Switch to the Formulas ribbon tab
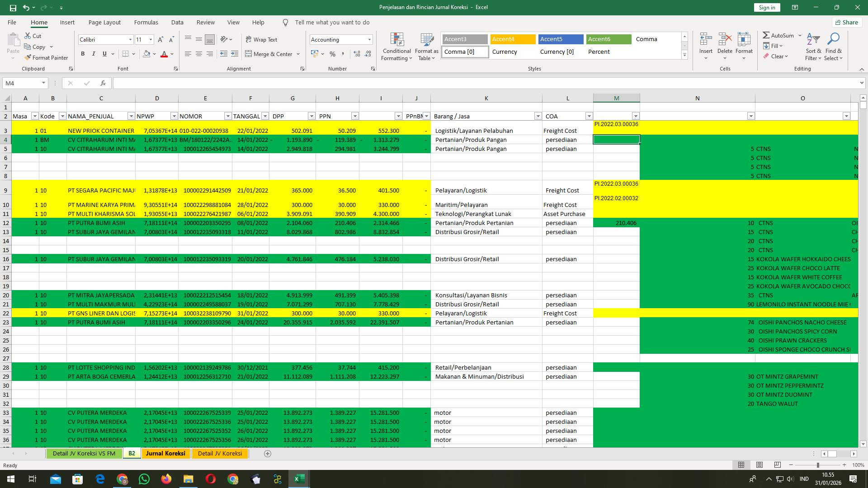The height and width of the screenshot is (488, 868). coord(146,22)
